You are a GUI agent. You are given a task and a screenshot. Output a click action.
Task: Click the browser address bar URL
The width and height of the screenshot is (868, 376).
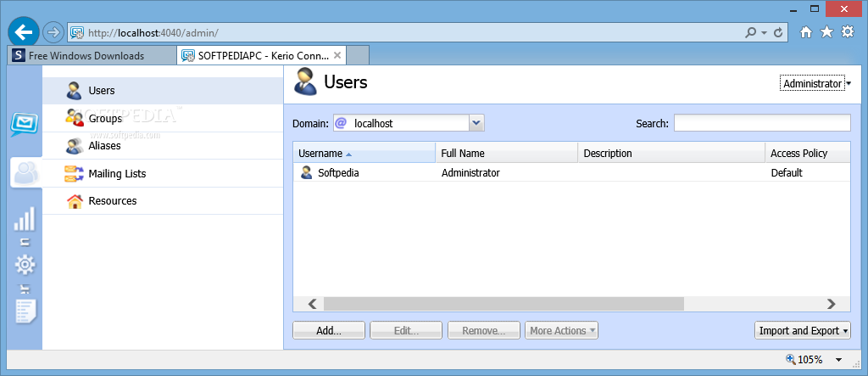[x=153, y=33]
